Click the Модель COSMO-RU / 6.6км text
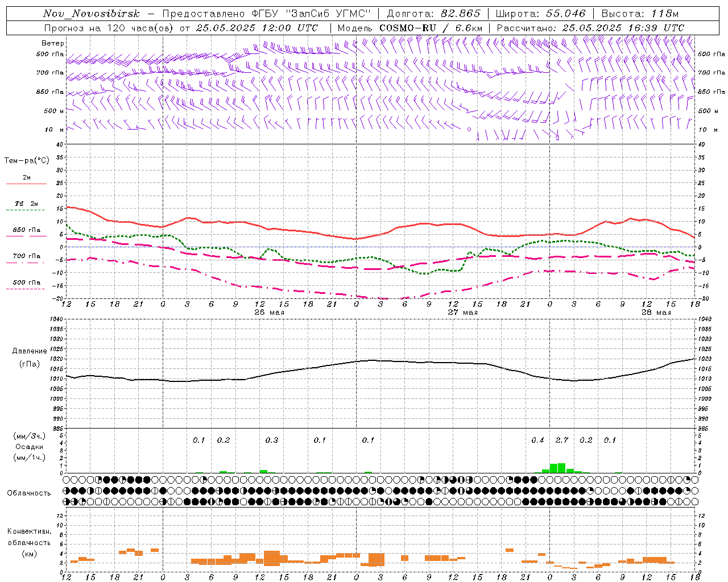This screenshot has width=728, height=582. tap(409, 28)
